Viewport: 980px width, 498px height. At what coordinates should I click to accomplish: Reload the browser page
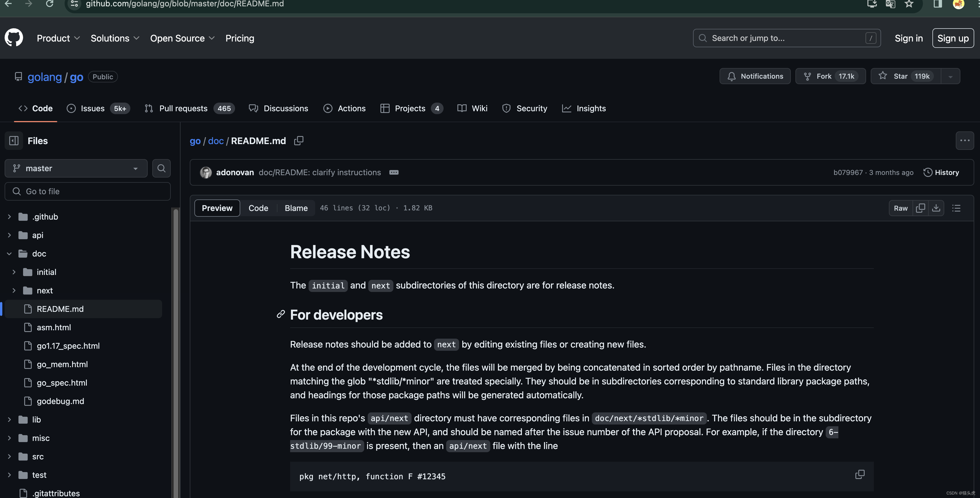[x=49, y=4]
